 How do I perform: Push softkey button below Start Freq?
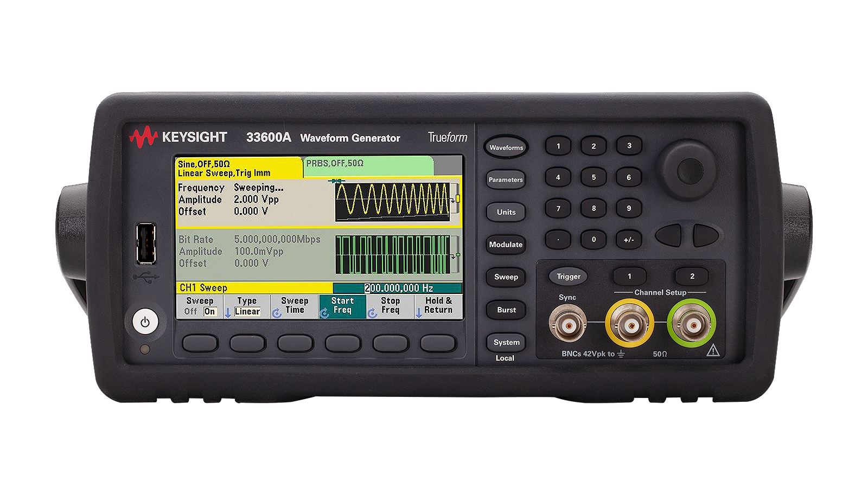[x=343, y=343]
